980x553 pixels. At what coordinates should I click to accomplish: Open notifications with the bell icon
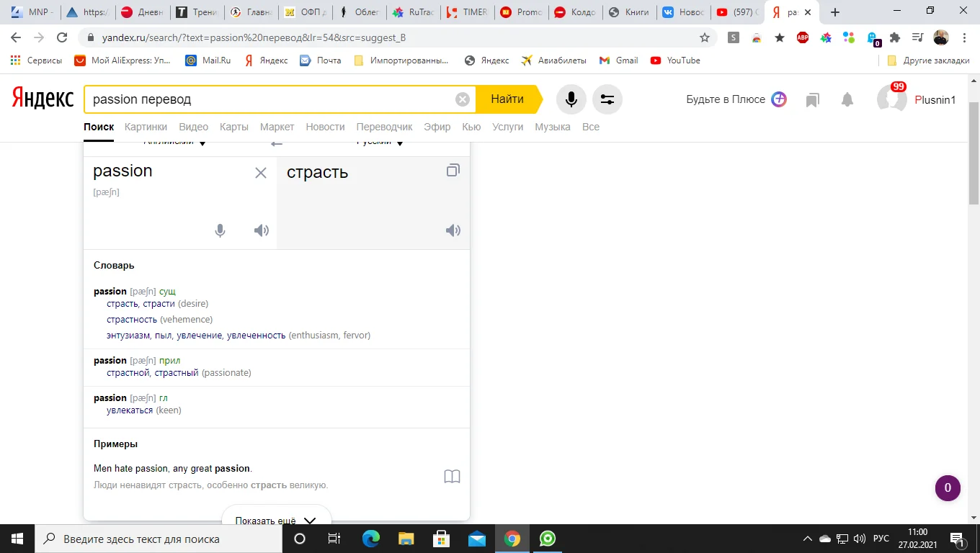tap(847, 99)
